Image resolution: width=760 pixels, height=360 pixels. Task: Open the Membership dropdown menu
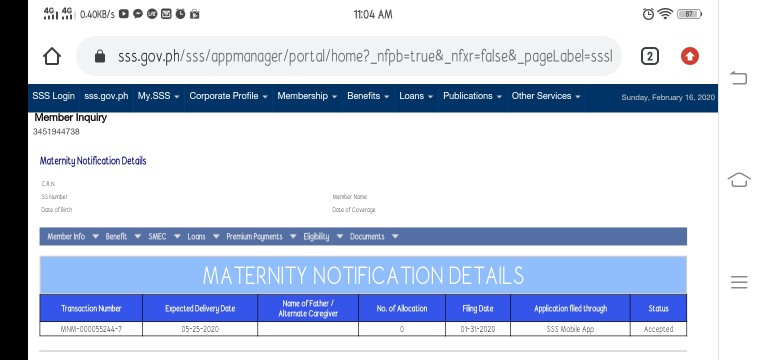click(x=307, y=96)
